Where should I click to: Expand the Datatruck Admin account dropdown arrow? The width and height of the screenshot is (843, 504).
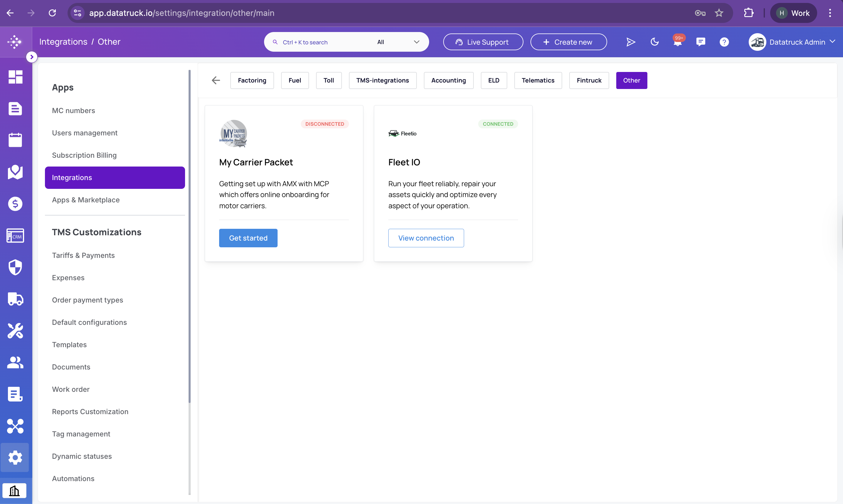(x=832, y=41)
